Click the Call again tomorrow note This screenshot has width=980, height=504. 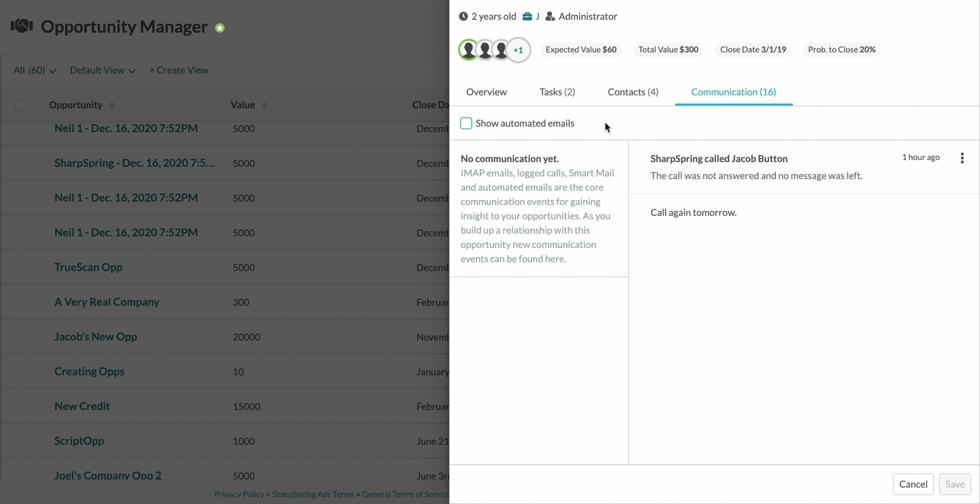(x=693, y=212)
